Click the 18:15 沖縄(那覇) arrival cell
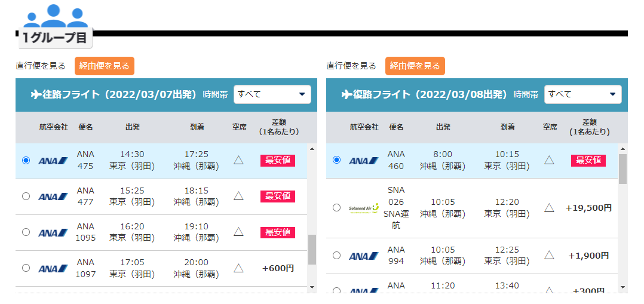Viewport: 644px width, 304px height. pos(197,196)
